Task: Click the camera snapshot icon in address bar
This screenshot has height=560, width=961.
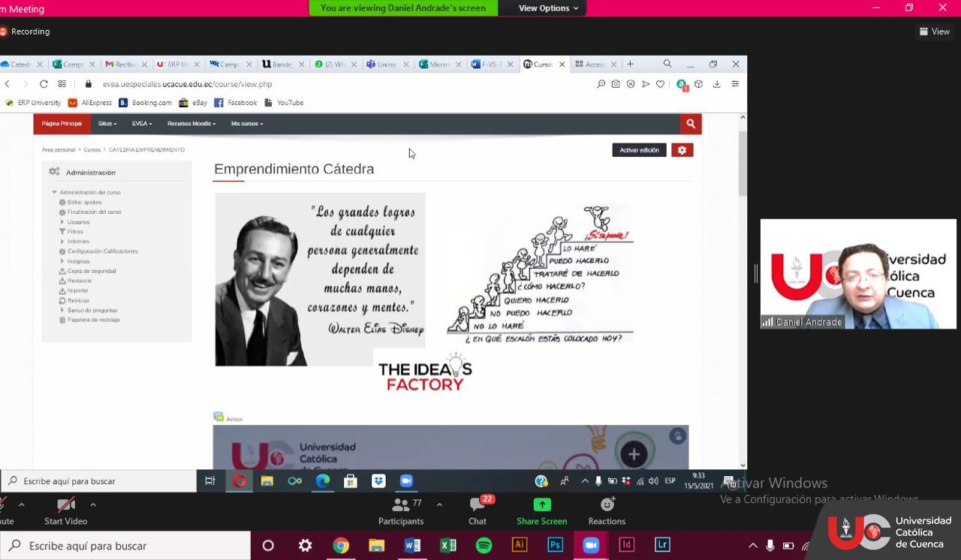Action: coord(616,84)
